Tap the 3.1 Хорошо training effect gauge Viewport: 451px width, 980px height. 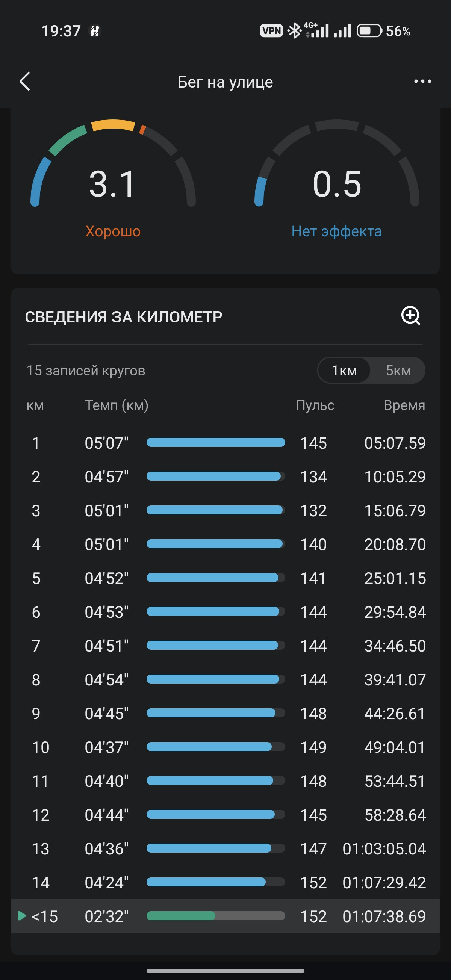tap(113, 179)
